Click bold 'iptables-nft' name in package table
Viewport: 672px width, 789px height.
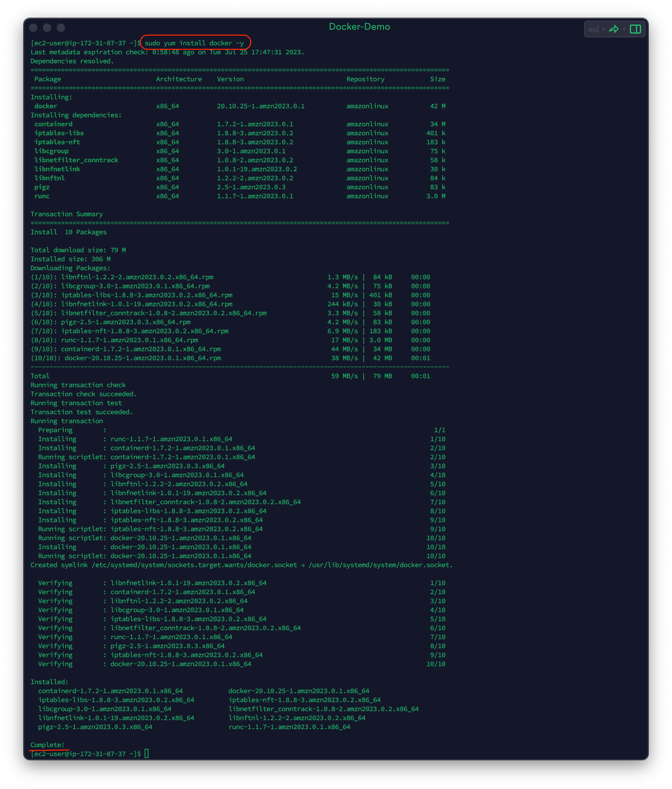point(57,142)
